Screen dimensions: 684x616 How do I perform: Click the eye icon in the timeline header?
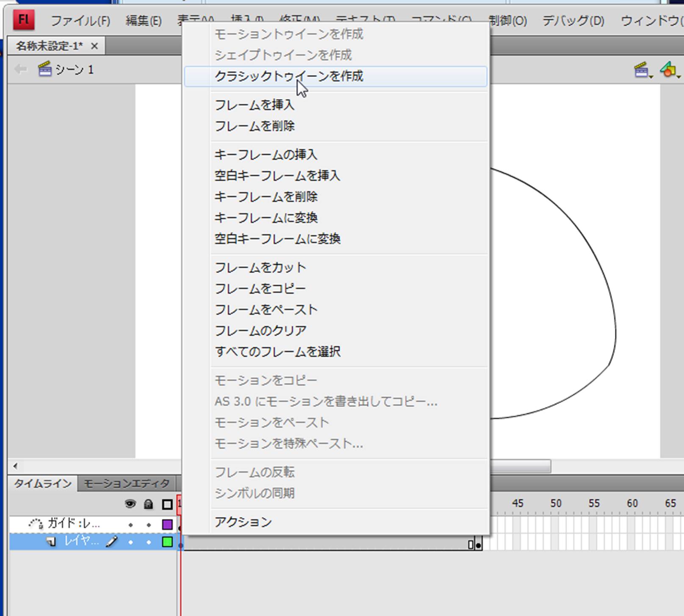[x=130, y=504]
